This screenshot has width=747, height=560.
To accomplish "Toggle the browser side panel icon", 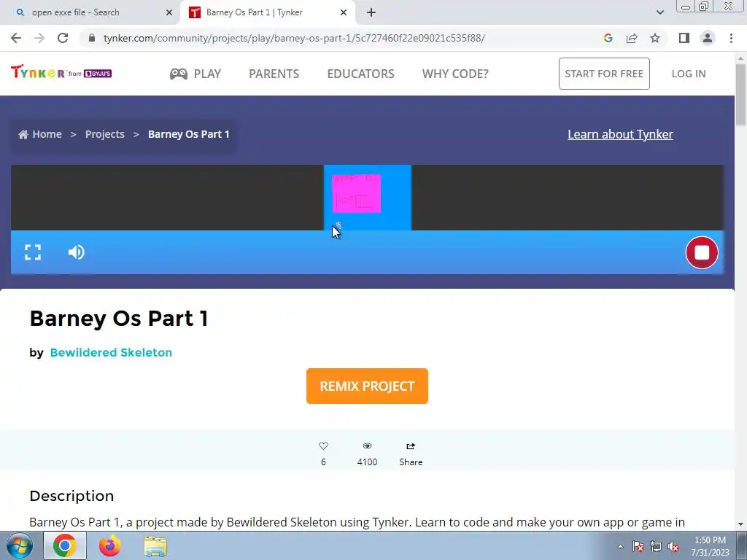I will [684, 38].
